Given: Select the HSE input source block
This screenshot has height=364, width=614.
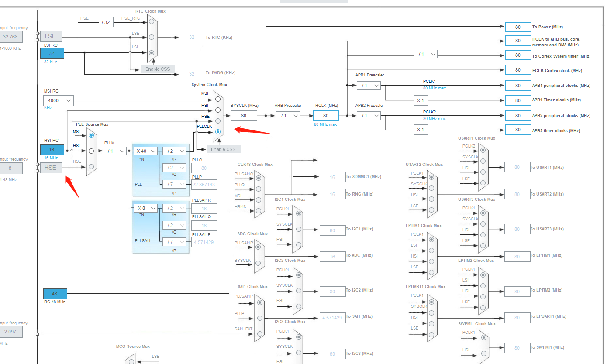Looking at the screenshot, I should [50, 168].
